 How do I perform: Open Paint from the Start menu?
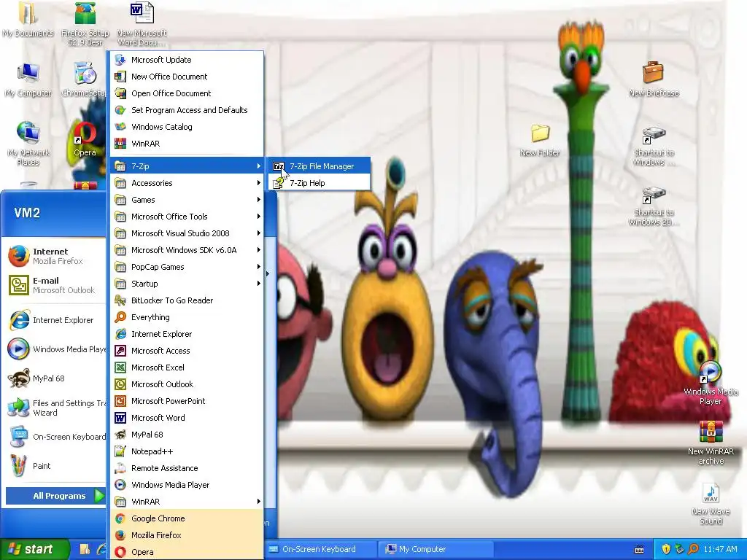click(x=55, y=466)
